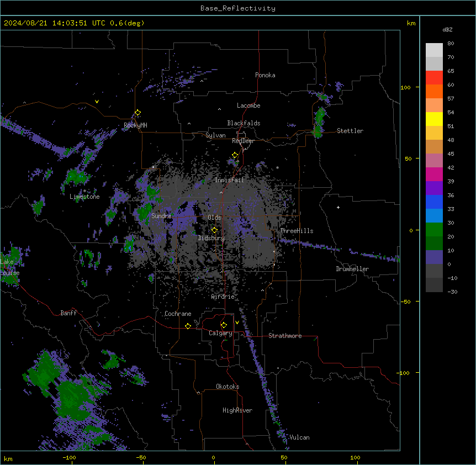Viewport: 476px width, 465px height.
Task: Click the yellow V marker northeast of Calgary
Action: tap(237, 323)
